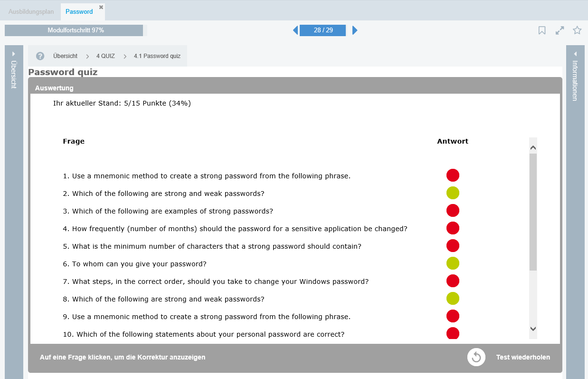Image resolution: width=588 pixels, height=379 pixels.
Task: Select the Password tab
Action: (79, 11)
